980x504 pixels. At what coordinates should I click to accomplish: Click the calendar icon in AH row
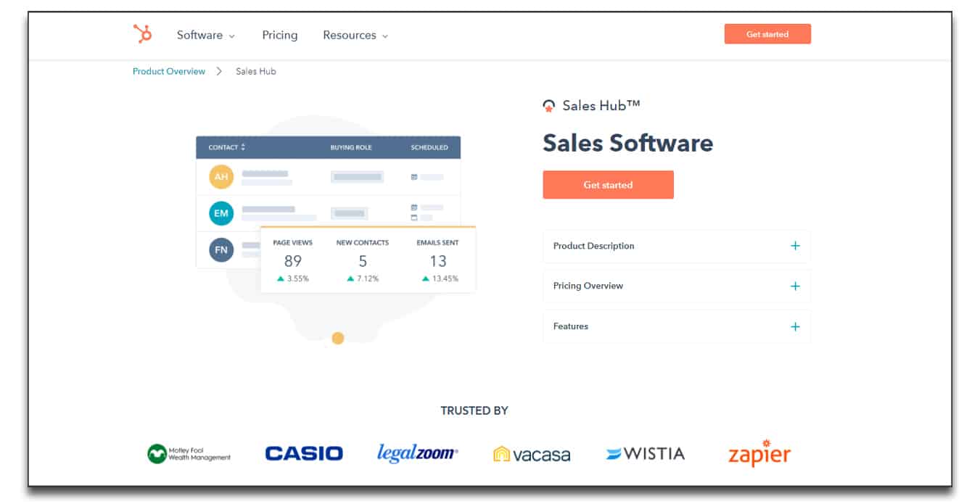coord(414,177)
